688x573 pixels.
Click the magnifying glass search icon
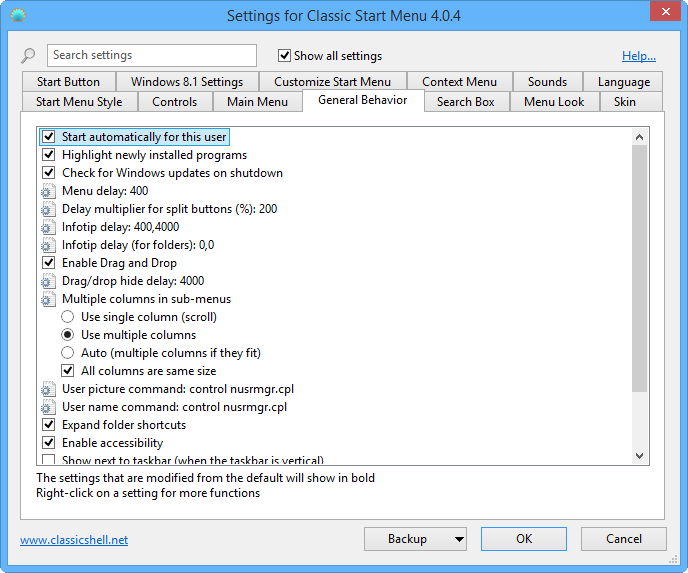tap(28, 56)
